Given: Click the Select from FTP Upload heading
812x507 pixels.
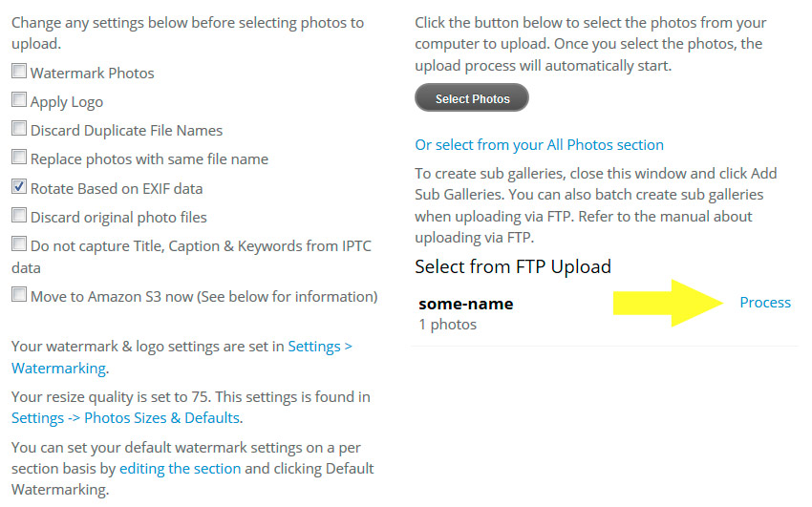Looking at the screenshot, I should pos(513,267).
